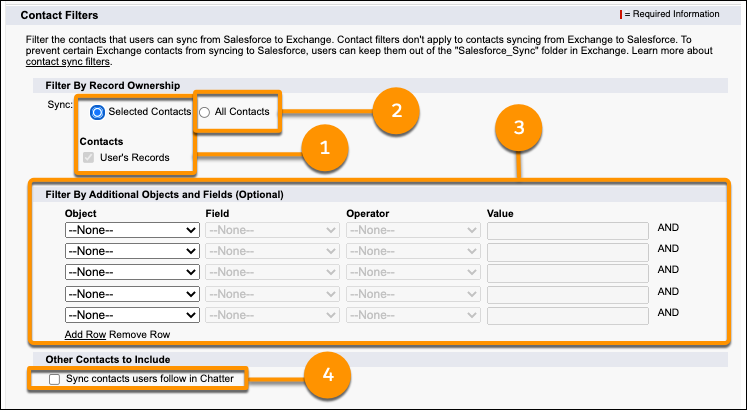Open the second row Object dropdown

click(131, 251)
